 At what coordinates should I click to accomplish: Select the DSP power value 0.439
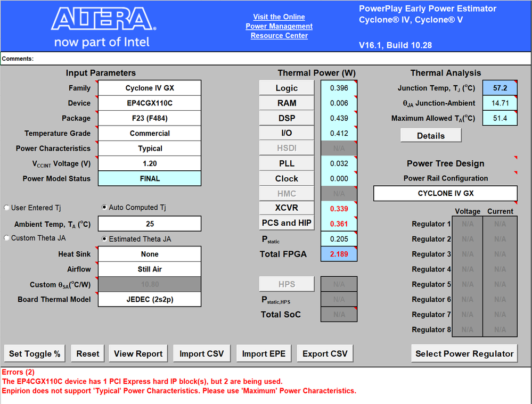[339, 118]
